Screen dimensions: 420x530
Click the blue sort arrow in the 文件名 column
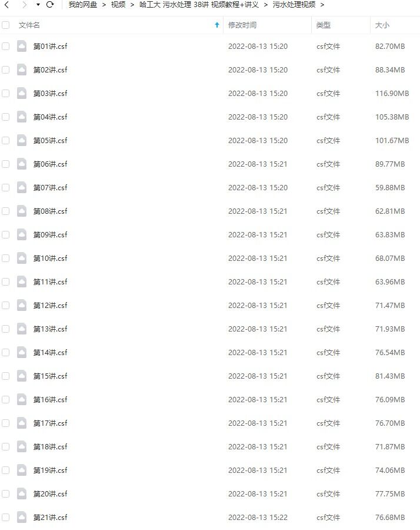pyautogui.click(x=216, y=25)
